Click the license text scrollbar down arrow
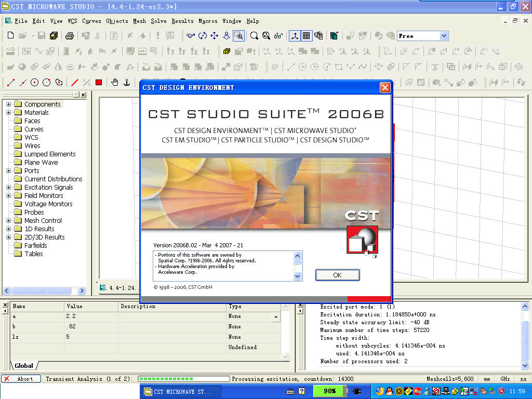 click(298, 276)
